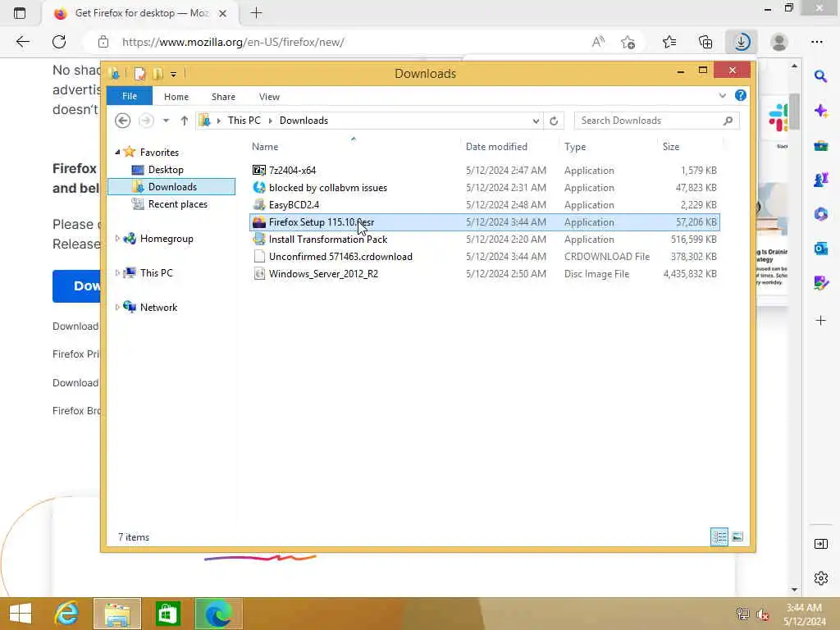The height and width of the screenshot is (630, 840).
Task: Switch to Large icons view in status bar
Action: pos(737,536)
